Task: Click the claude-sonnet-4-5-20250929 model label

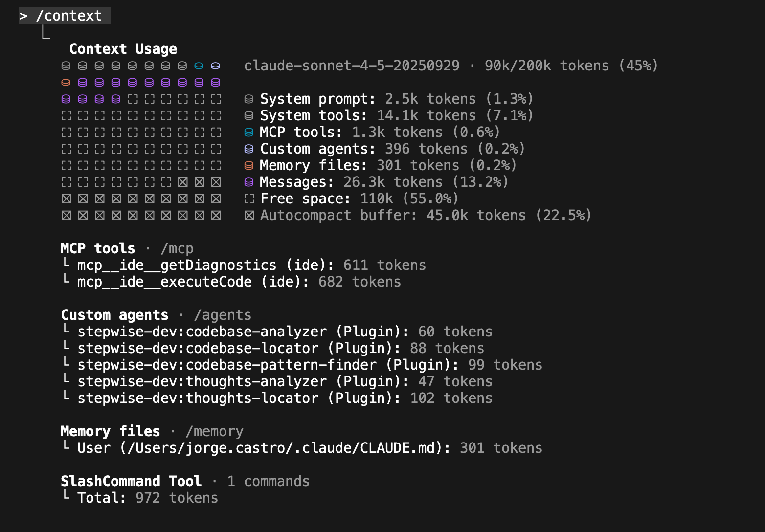Action: click(x=352, y=66)
